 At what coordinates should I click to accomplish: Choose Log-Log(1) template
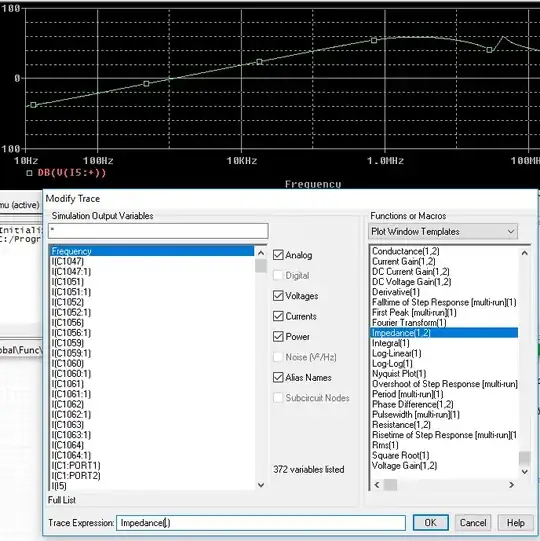392,363
